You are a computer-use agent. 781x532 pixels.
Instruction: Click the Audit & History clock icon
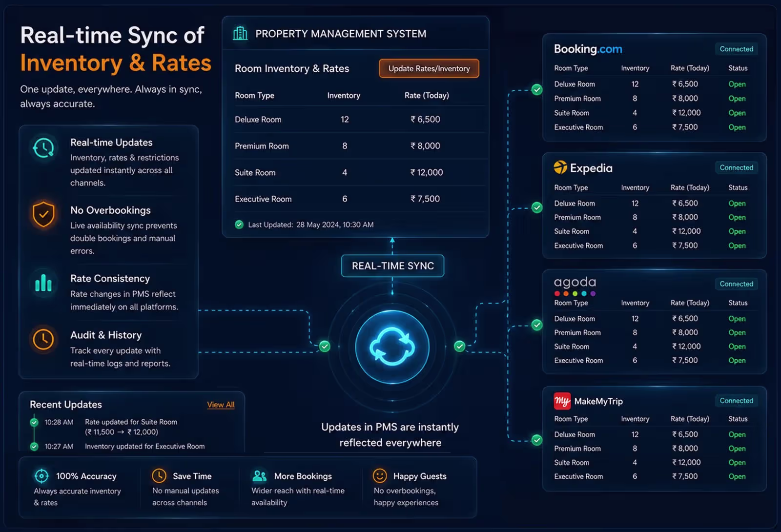point(43,339)
